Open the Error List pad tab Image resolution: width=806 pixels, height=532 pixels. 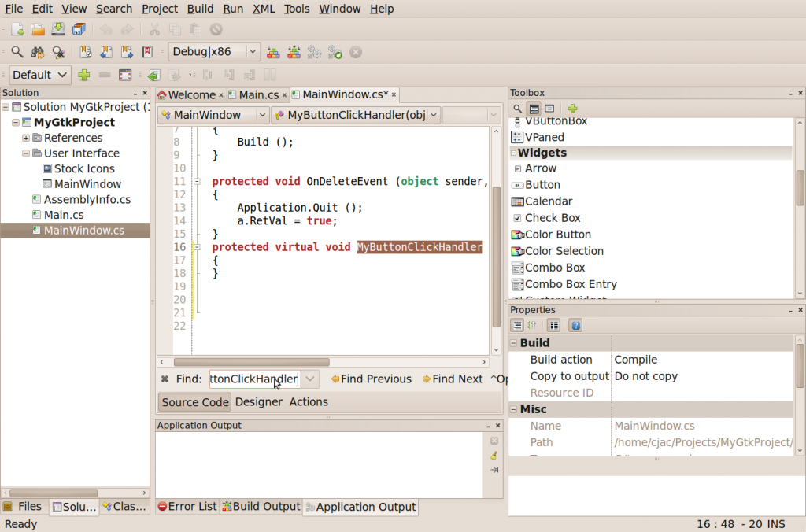click(x=187, y=507)
